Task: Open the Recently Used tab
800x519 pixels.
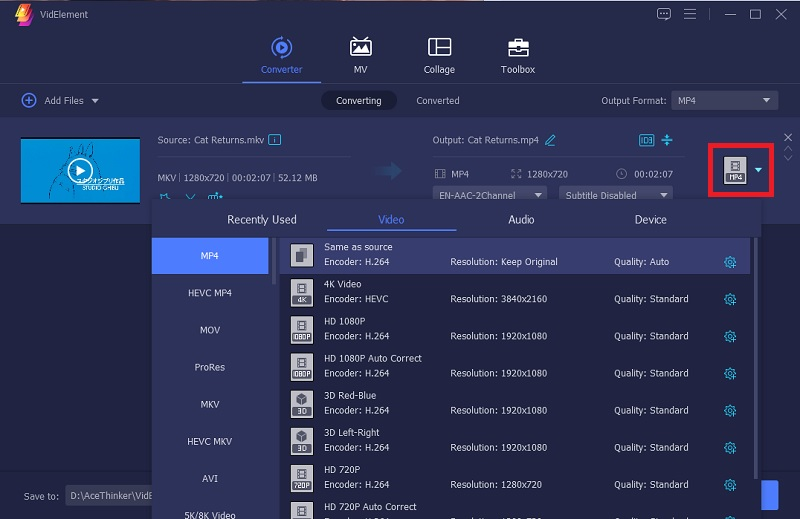Action: point(262,219)
